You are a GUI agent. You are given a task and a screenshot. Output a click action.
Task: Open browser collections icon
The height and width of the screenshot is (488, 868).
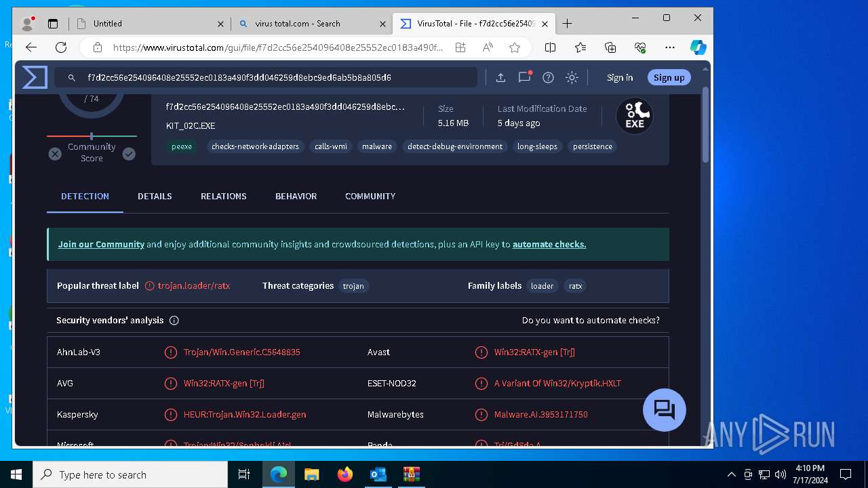tap(610, 47)
